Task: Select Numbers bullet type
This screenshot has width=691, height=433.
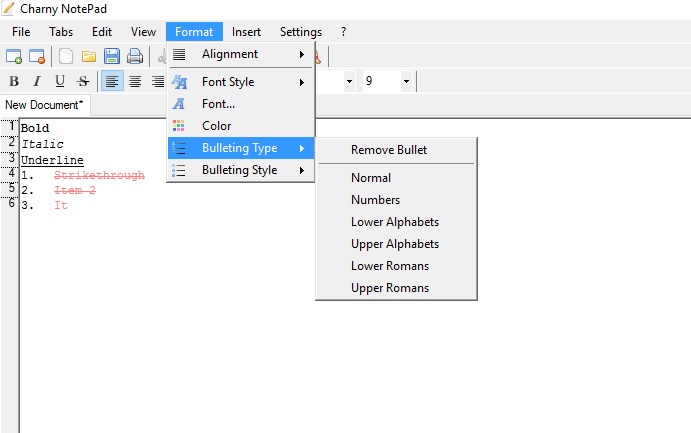Action: (396, 200)
